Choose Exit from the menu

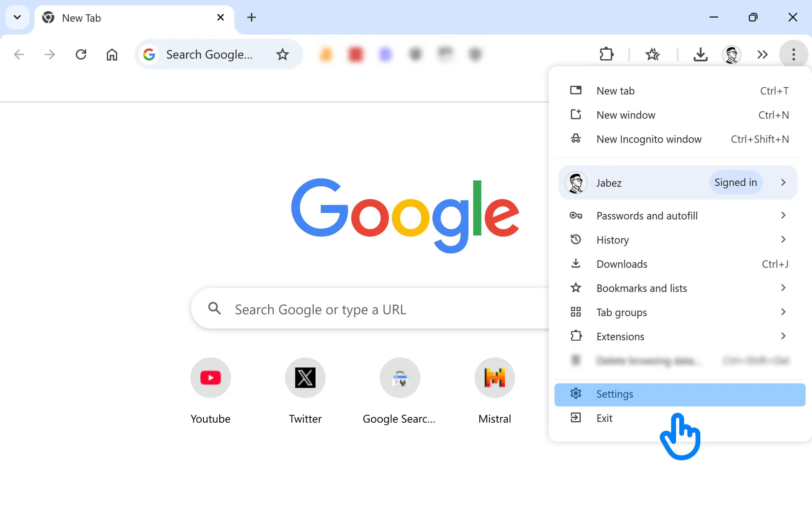pos(680,418)
